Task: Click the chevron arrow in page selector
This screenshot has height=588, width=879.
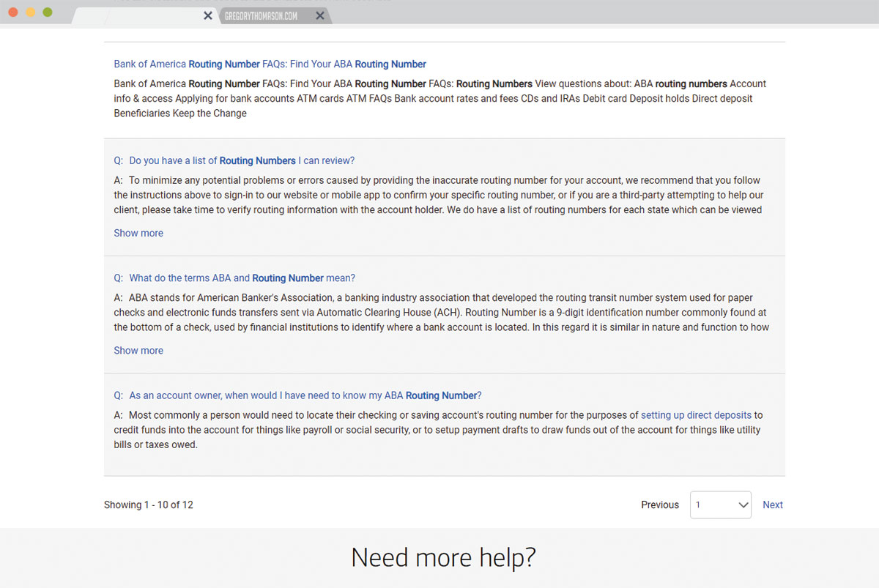Action: click(743, 505)
